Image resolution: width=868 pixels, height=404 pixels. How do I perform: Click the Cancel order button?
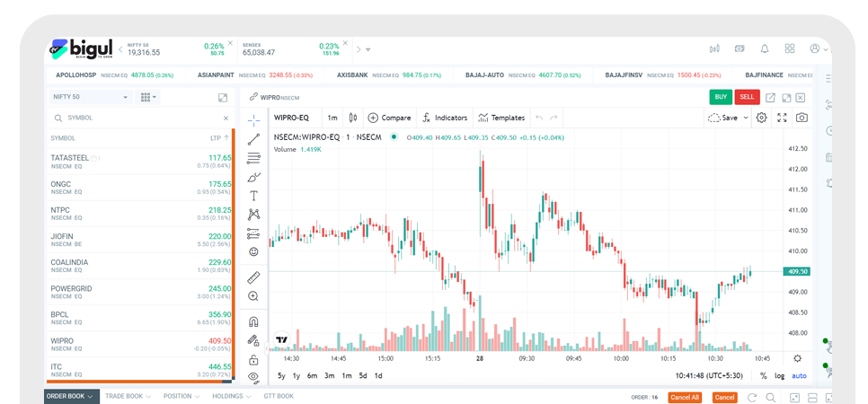coord(724,398)
